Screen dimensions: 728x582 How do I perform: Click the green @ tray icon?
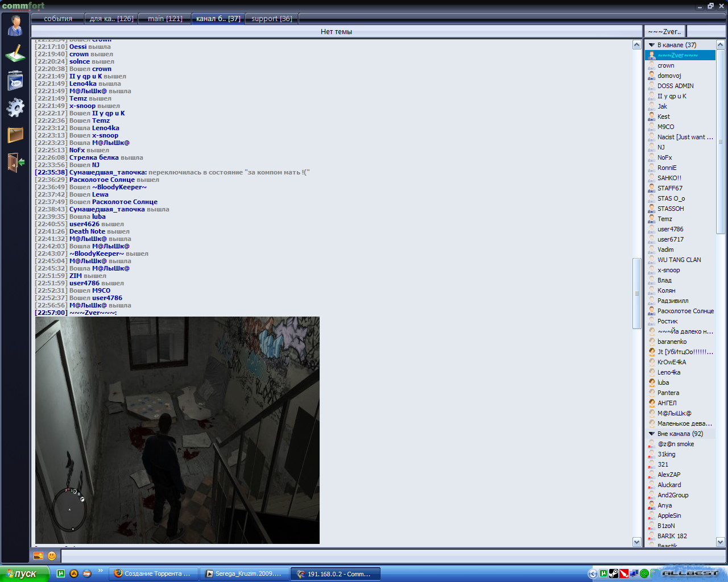644,573
